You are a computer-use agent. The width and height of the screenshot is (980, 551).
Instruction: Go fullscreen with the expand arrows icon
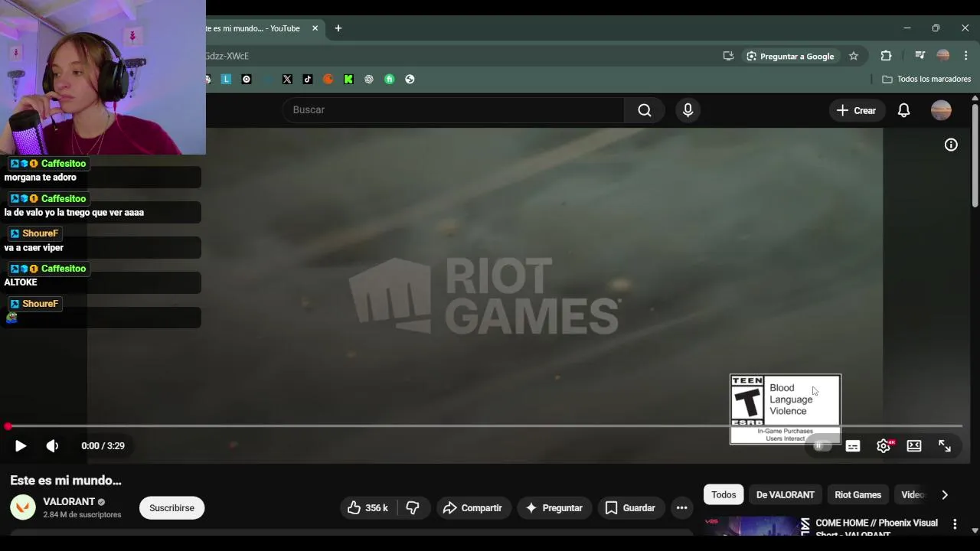click(x=945, y=445)
